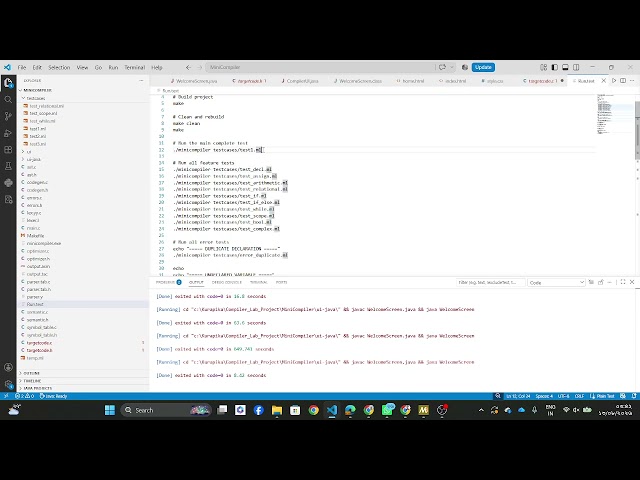Open the Extensions view
Viewport: 640px width, 480px height.
tap(8, 149)
